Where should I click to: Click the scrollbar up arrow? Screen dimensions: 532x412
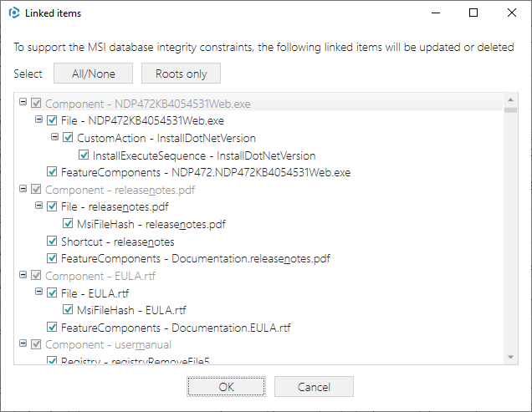pyautogui.click(x=510, y=99)
